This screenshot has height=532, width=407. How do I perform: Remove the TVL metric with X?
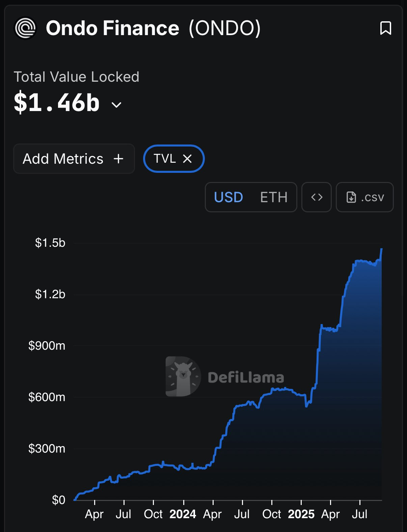click(187, 159)
